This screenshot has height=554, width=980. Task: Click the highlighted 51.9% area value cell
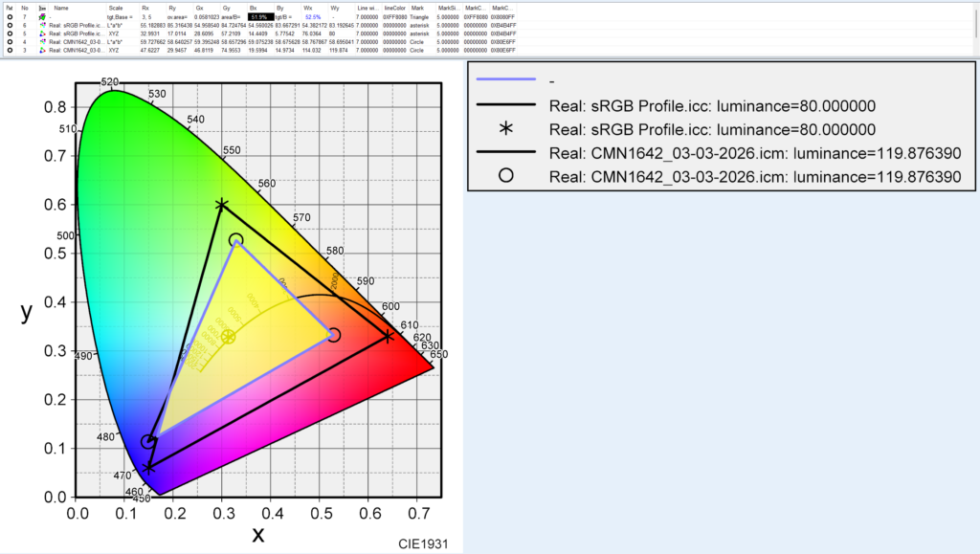[x=259, y=16]
